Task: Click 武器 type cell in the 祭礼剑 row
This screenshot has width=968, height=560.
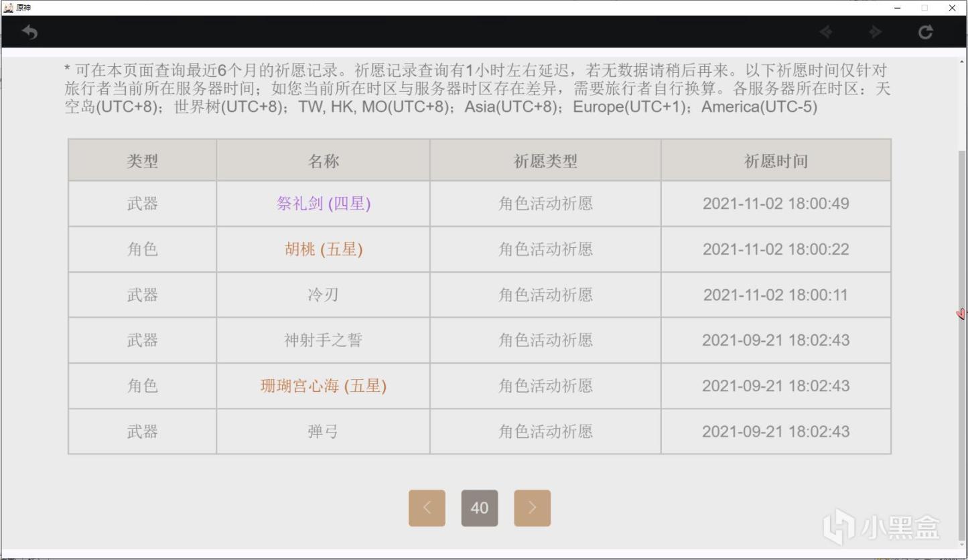Action: click(x=142, y=204)
